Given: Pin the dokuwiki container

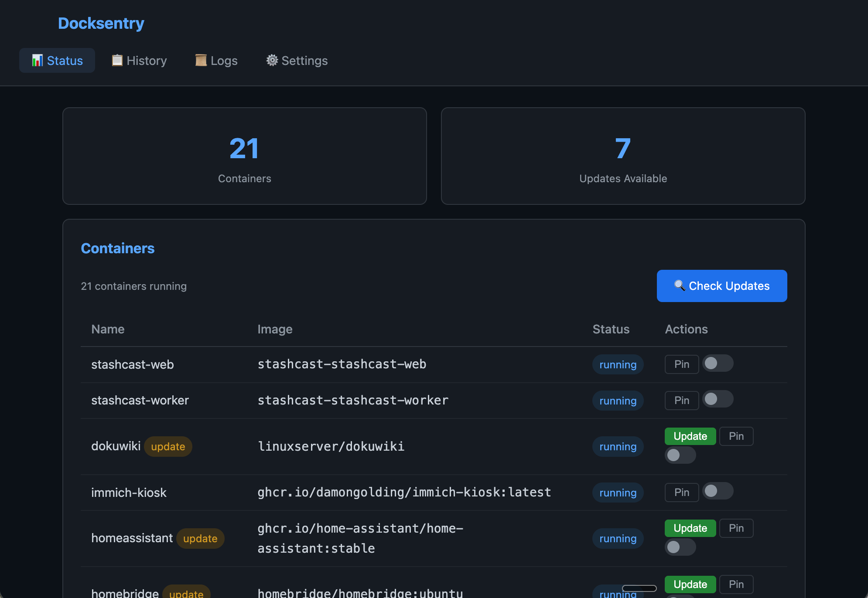Looking at the screenshot, I should [x=736, y=436].
